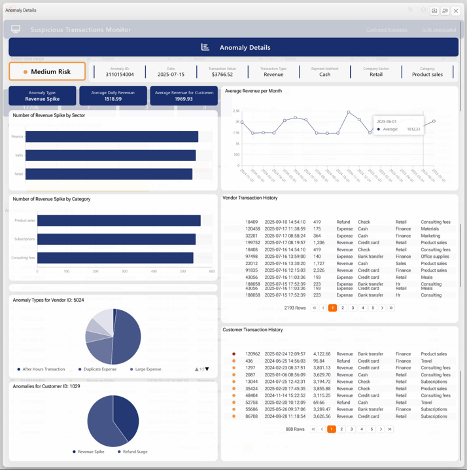Toggle the Refund Surge legend entry
The image size is (467, 470).
(132, 452)
